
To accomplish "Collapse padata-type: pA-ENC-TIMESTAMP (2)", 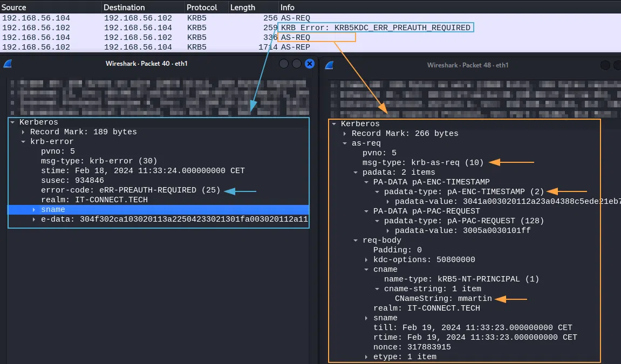I will pyautogui.click(x=377, y=192).
